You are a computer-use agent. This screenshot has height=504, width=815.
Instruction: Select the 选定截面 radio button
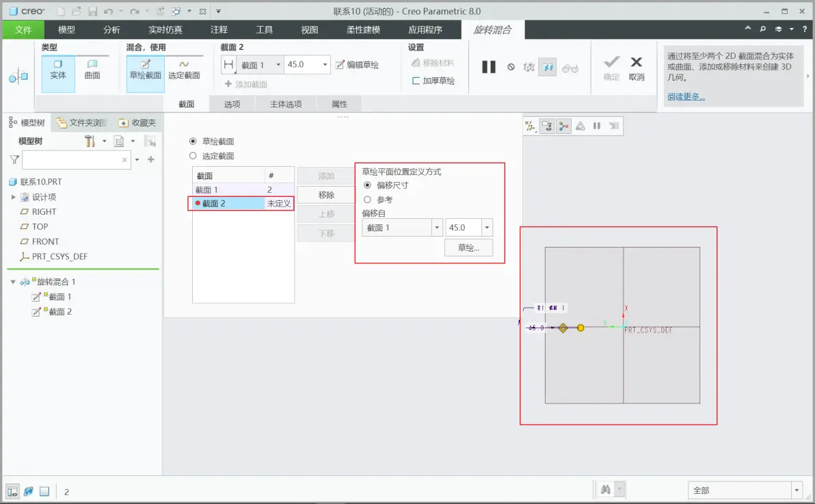(193, 155)
